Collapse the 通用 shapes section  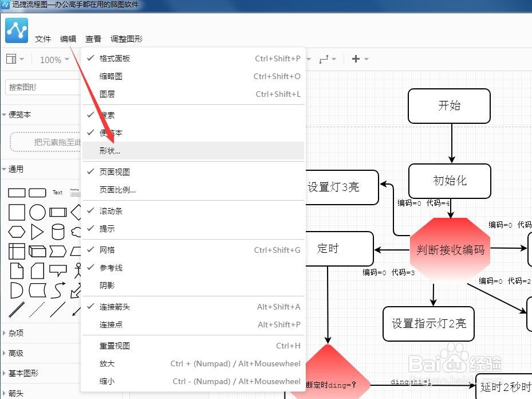pyautogui.click(x=15, y=169)
